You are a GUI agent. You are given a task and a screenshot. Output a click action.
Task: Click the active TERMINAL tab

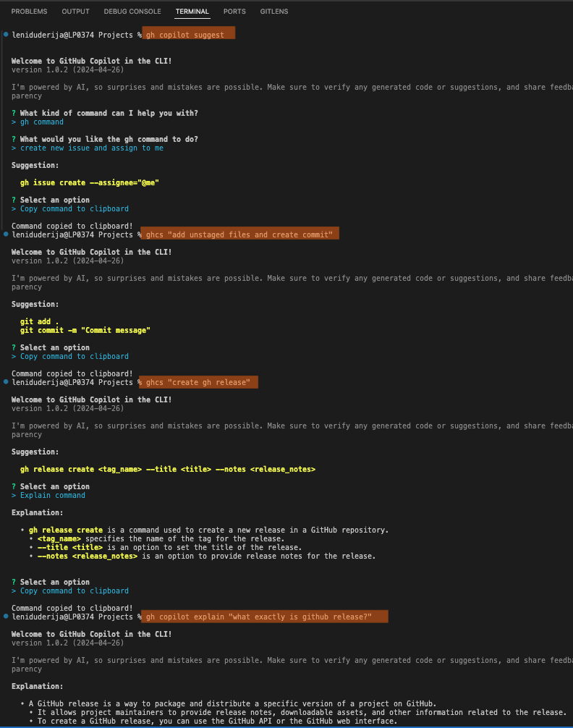[x=192, y=11]
